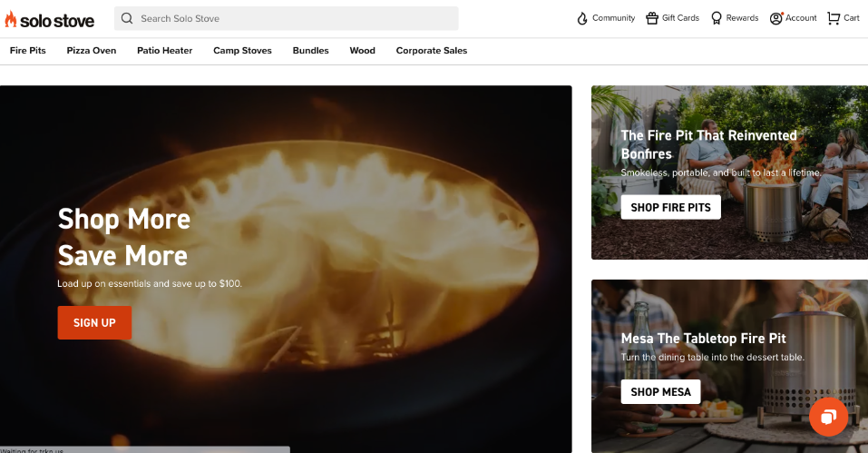Click the Rewards link text

pyautogui.click(x=742, y=18)
